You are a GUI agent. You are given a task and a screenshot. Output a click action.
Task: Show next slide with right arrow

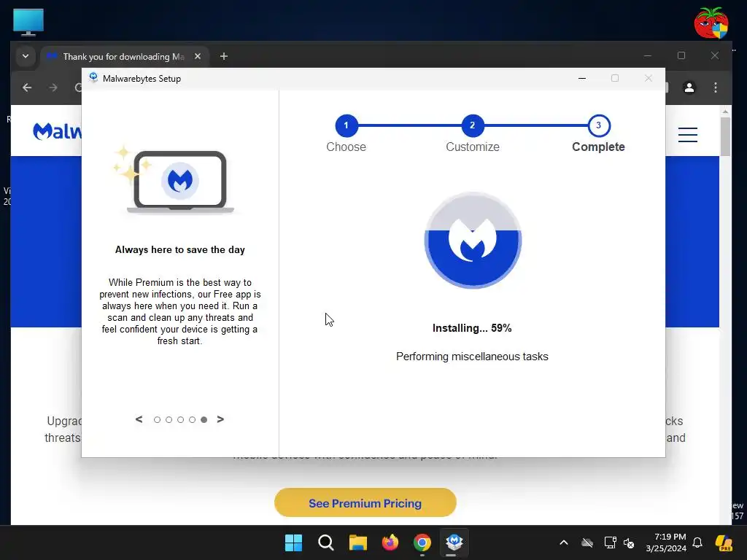pyautogui.click(x=220, y=419)
